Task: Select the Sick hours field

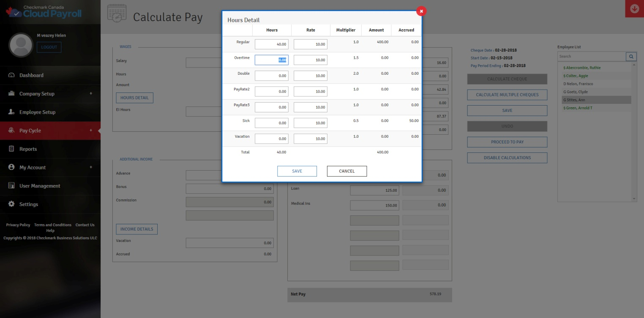Action: 271,123
